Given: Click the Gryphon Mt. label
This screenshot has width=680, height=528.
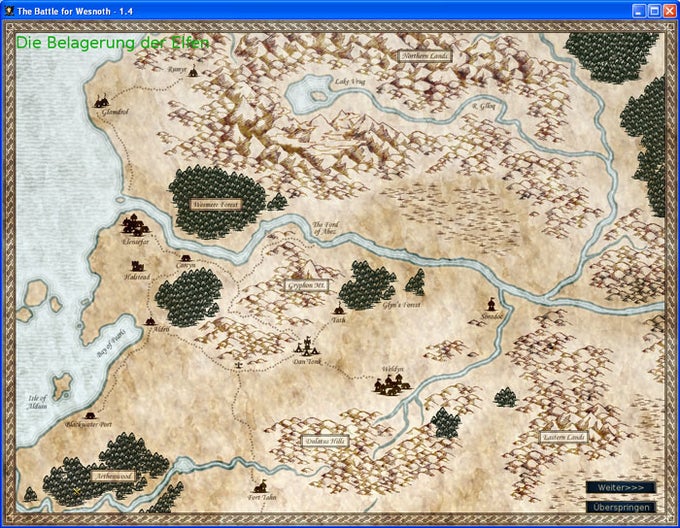Looking at the screenshot, I should point(307,286).
